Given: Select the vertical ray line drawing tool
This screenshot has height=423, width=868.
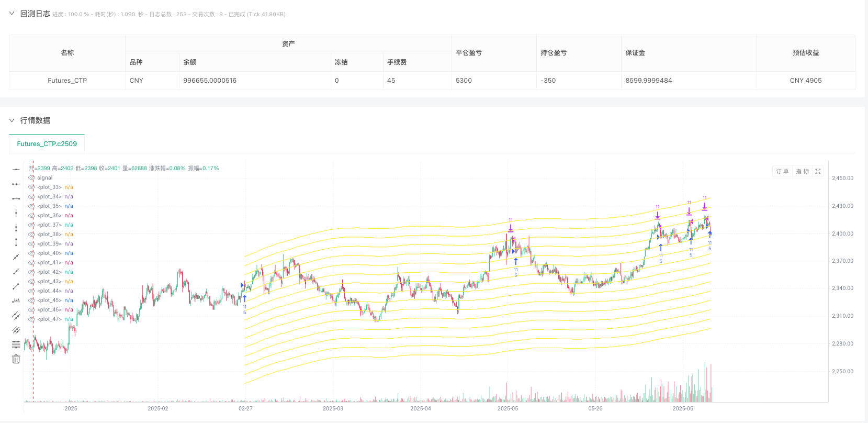Looking at the screenshot, I should coord(16,227).
